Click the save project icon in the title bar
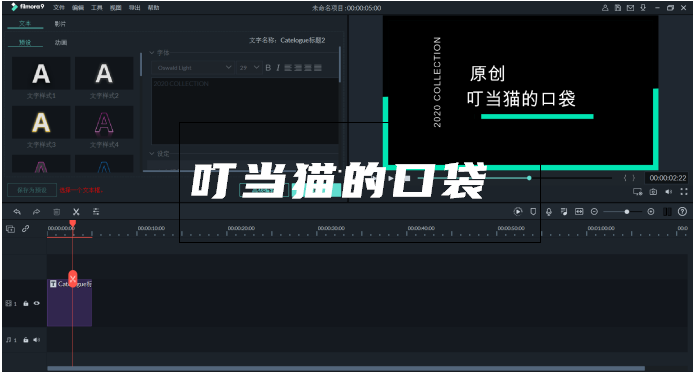 click(x=617, y=8)
